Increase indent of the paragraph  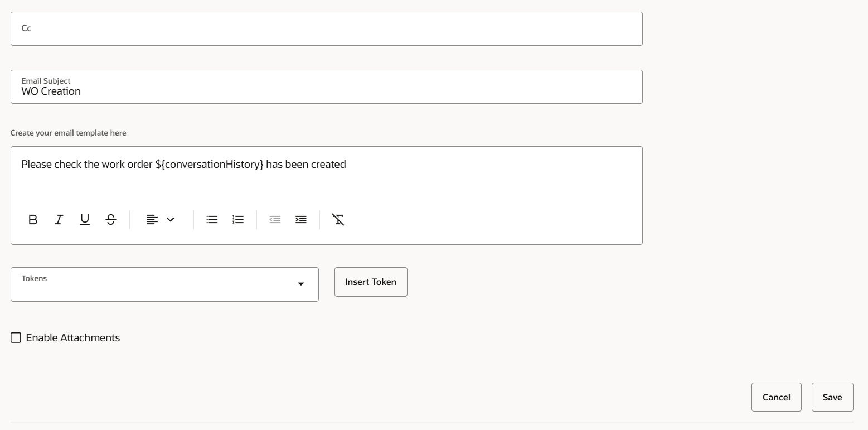pos(301,220)
